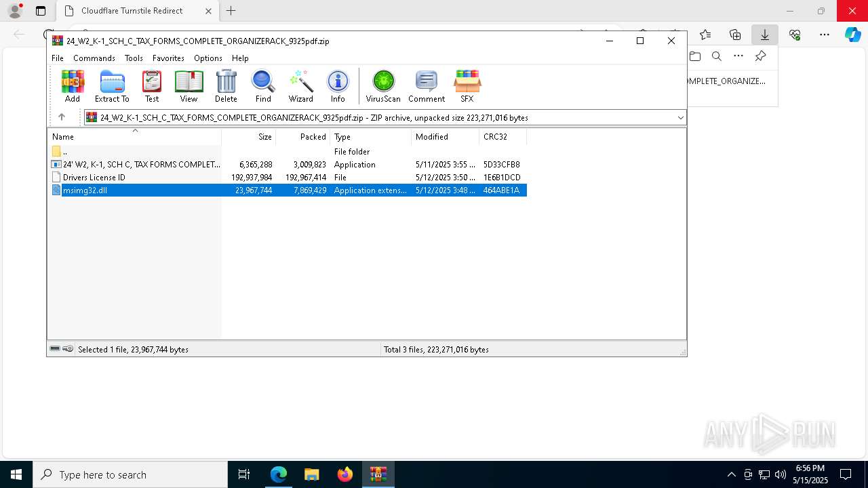The height and width of the screenshot is (488, 868).
Task: Open downloads folder icon in panel
Action: click(695, 56)
